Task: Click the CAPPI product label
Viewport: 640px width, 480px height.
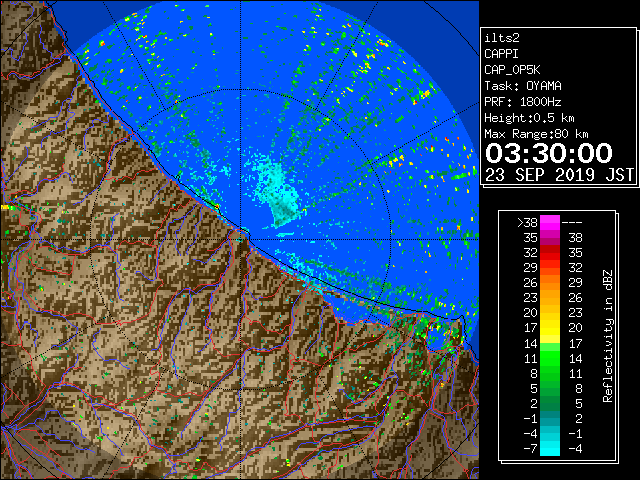Action: point(501,54)
